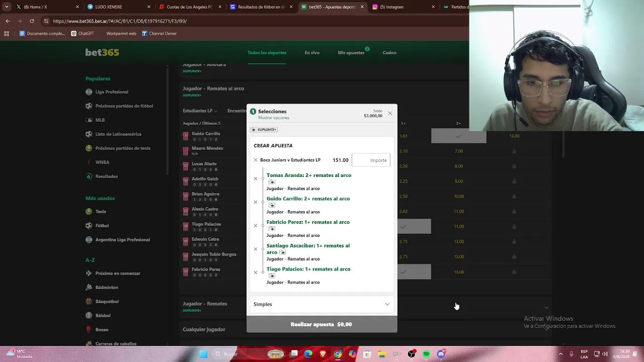Click the Tenis icon under Más usados
Image resolution: width=644 pixels, height=362 pixels.
(89, 212)
